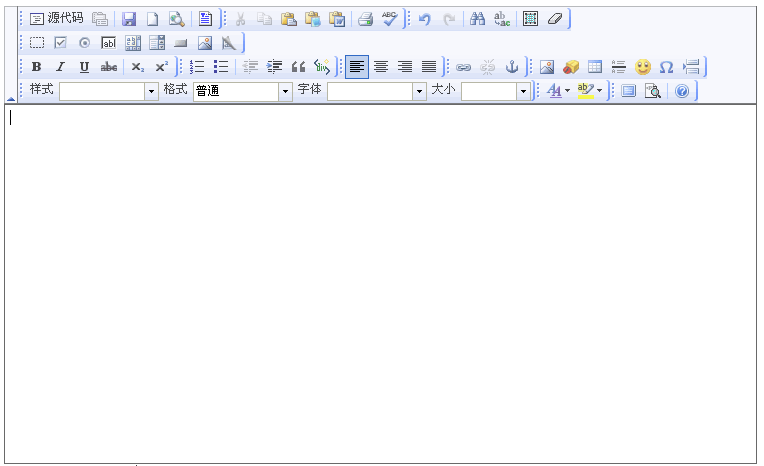Toggle bold formatting
Viewport: 764px width, 466px height.
click(x=37, y=67)
